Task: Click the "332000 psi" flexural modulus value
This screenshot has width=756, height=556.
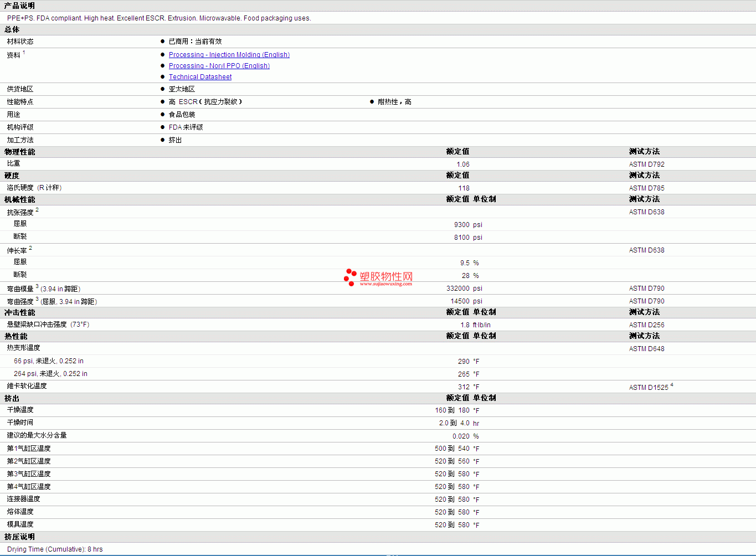Action: (465, 289)
